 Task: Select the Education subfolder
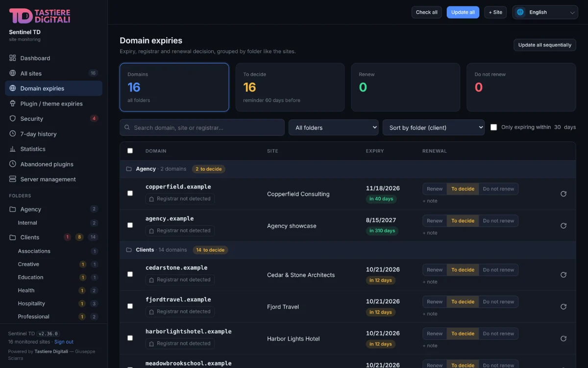coord(54,277)
